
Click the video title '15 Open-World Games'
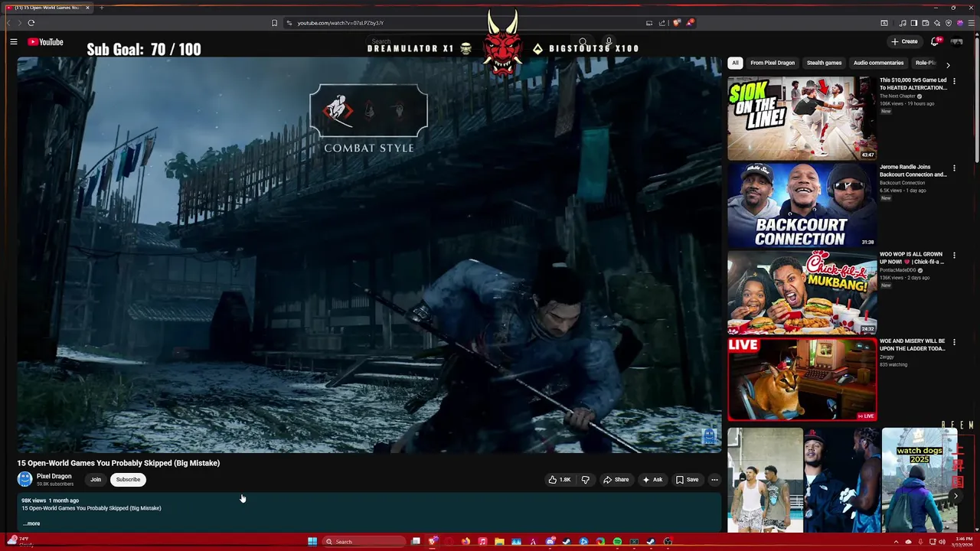[119, 463]
